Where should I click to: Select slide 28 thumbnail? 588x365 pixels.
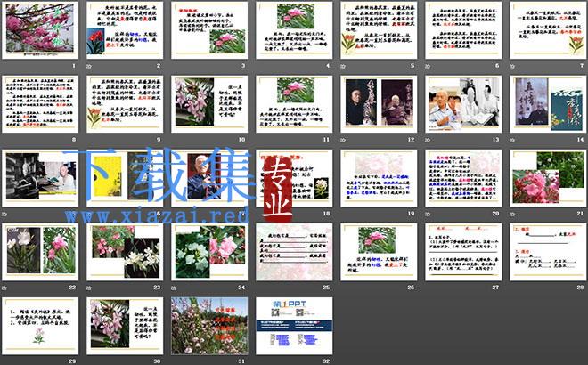pyautogui.click(x=548, y=252)
